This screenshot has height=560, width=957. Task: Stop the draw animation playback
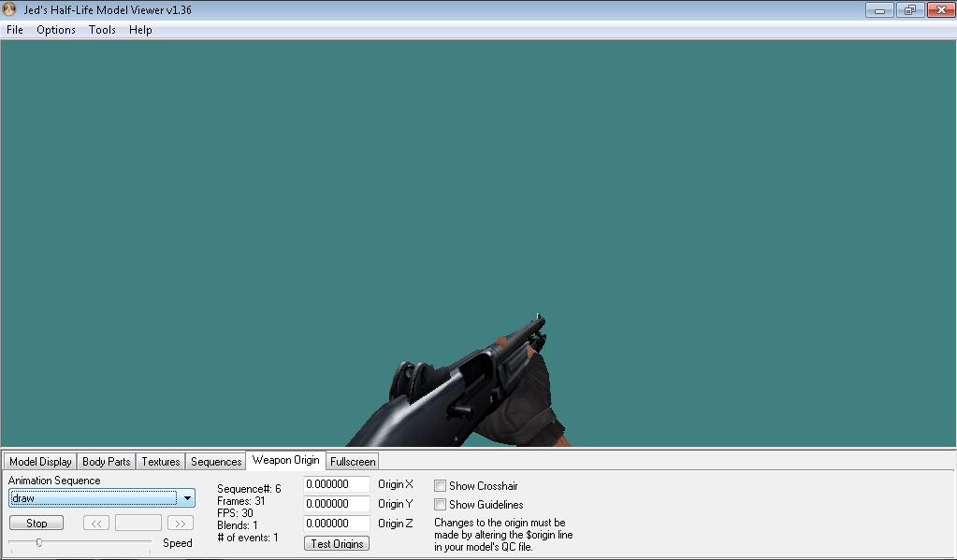coord(36,522)
